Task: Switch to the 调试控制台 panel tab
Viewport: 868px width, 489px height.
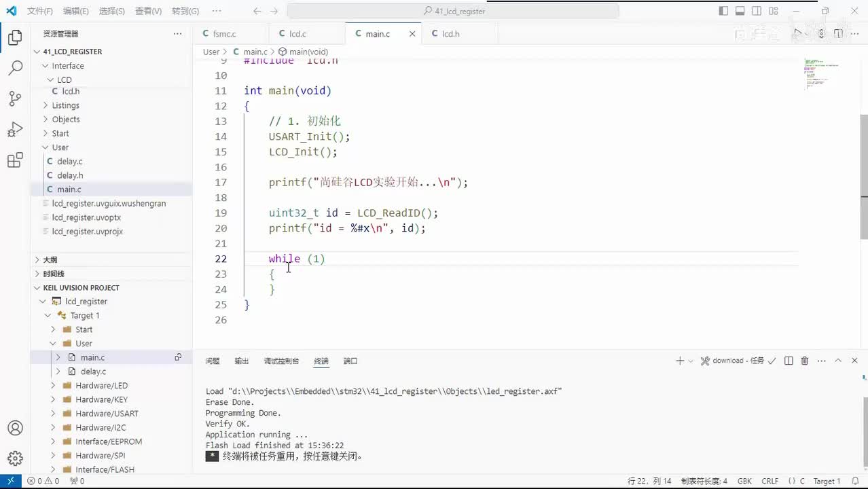Action: click(x=281, y=361)
